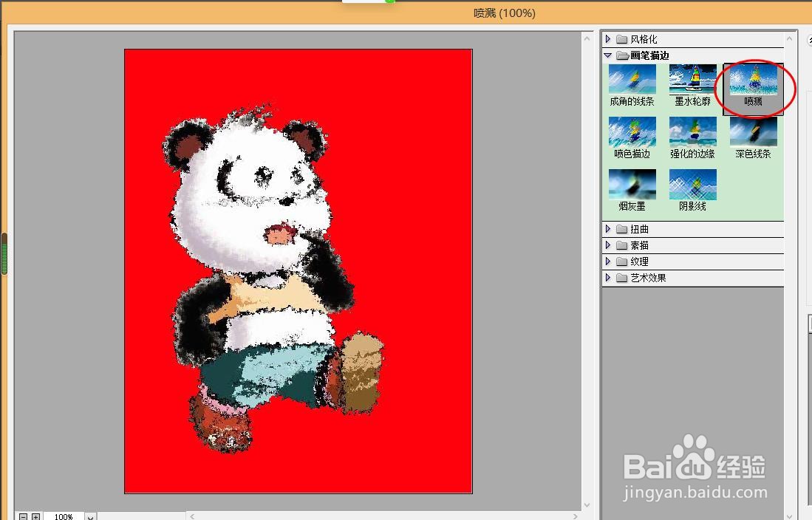Click the filter list scrollbar up arrow
This screenshot has width=812, height=520.
click(x=789, y=38)
